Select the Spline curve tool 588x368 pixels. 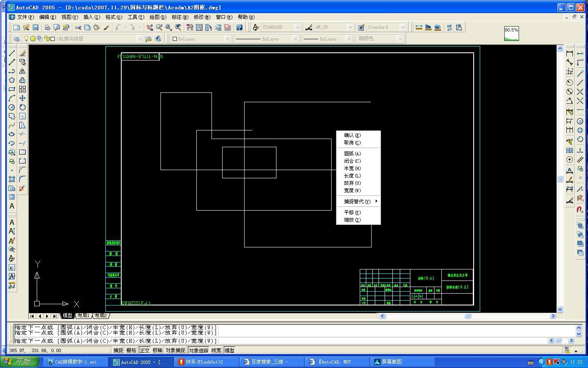pyautogui.click(x=12, y=125)
